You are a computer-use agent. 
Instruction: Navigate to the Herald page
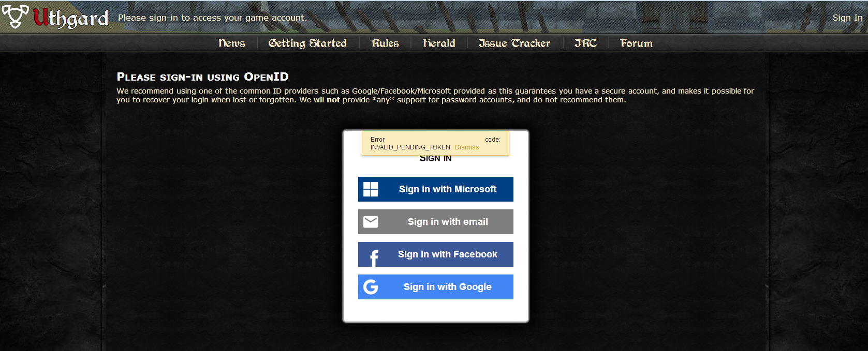[439, 43]
